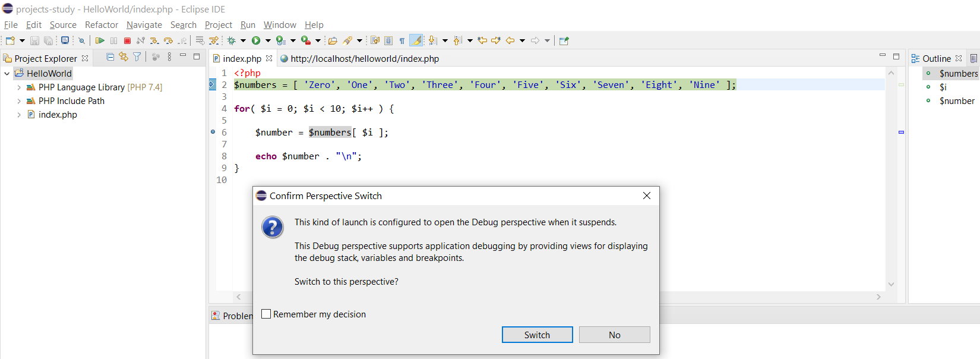980x359 pixels.
Task: Click the Run External Tools icon
Action: [x=305, y=40]
